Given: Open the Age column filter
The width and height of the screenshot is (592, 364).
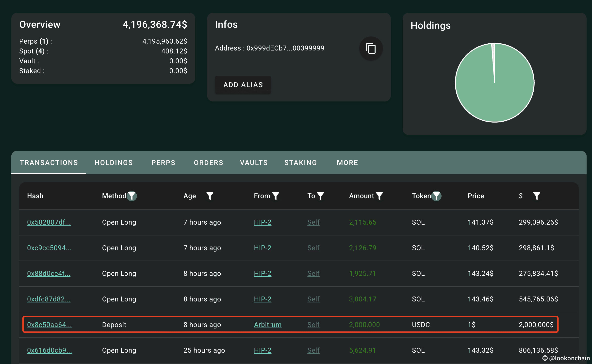Looking at the screenshot, I should point(210,196).
